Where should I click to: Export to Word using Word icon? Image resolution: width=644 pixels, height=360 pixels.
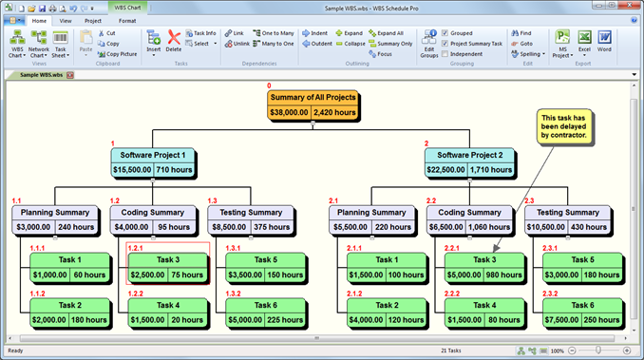click(604, 37)
